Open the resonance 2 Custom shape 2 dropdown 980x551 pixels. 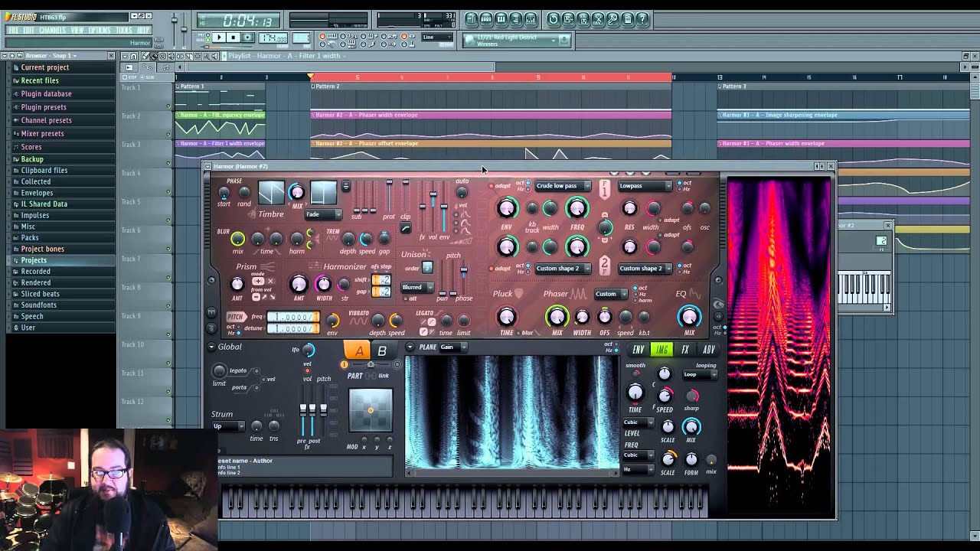[645, 269]
